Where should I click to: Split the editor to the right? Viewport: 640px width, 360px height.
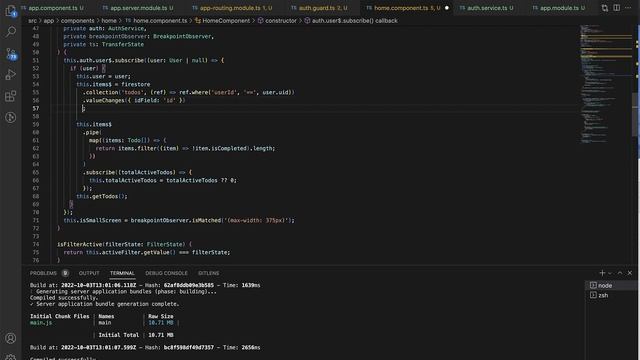(x=616, y=8)
